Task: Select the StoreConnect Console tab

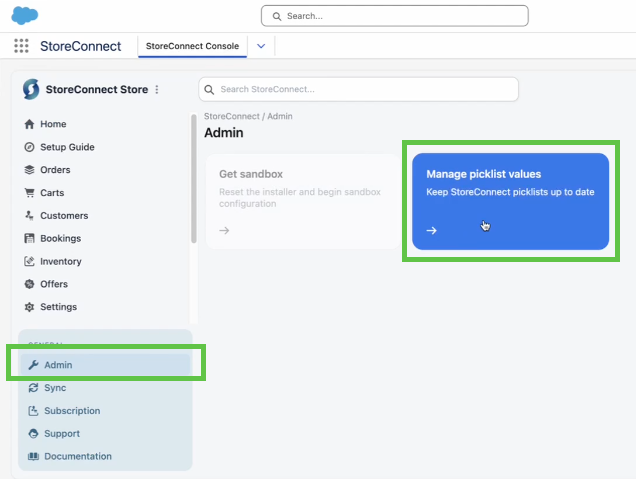Action: coord(192,46)
